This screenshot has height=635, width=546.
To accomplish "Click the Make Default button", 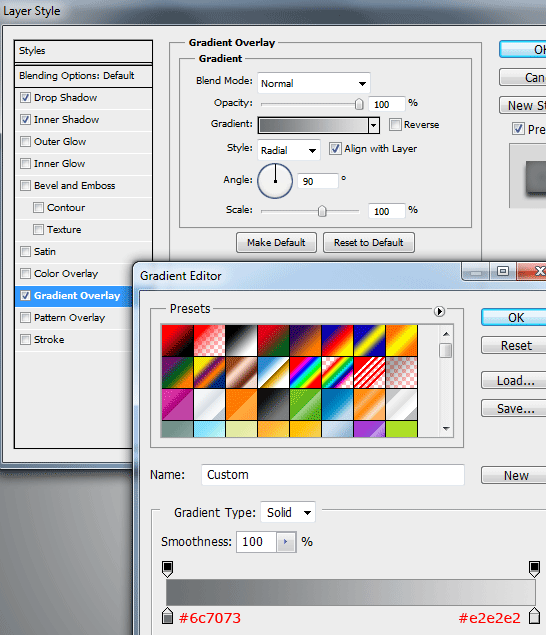I will pos(276,243).
